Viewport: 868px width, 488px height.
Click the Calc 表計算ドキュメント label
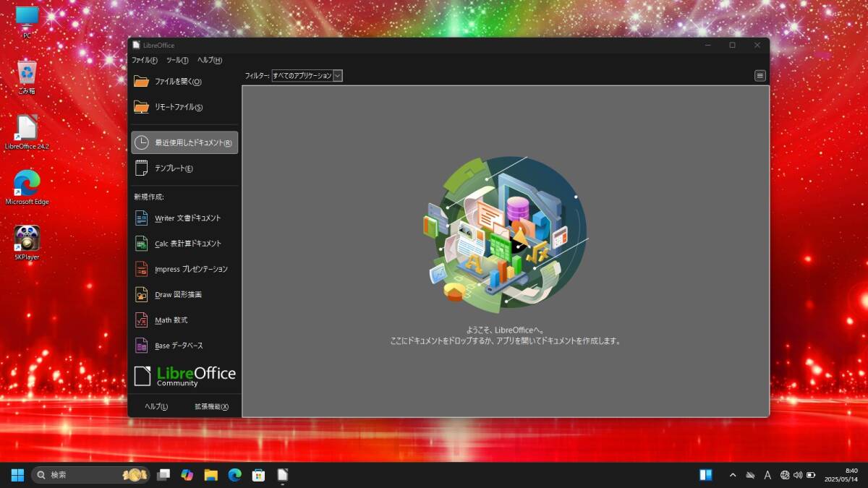click(188, 244)
